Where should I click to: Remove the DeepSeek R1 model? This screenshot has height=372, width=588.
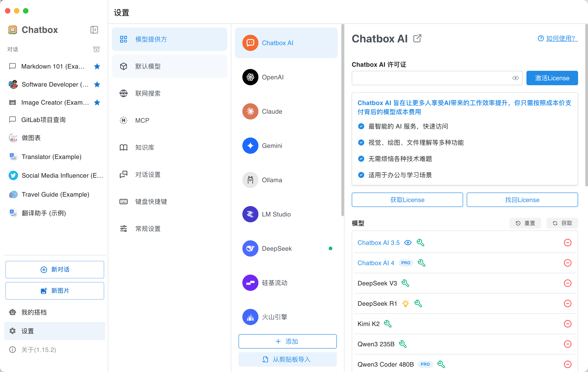tap(567, 303)
